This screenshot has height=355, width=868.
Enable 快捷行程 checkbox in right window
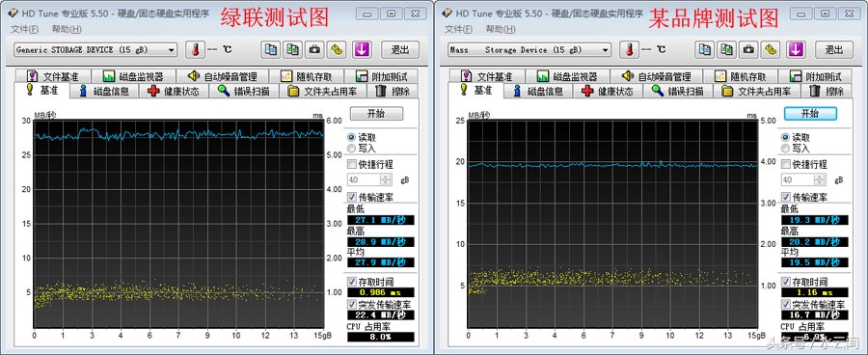click(x=785, y=164)
